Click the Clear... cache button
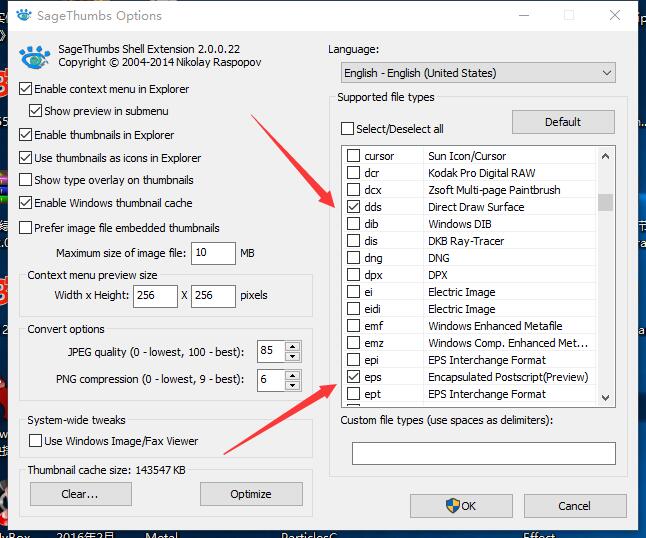This screenshot has width=646, height=538. click(x=80, y=494)
